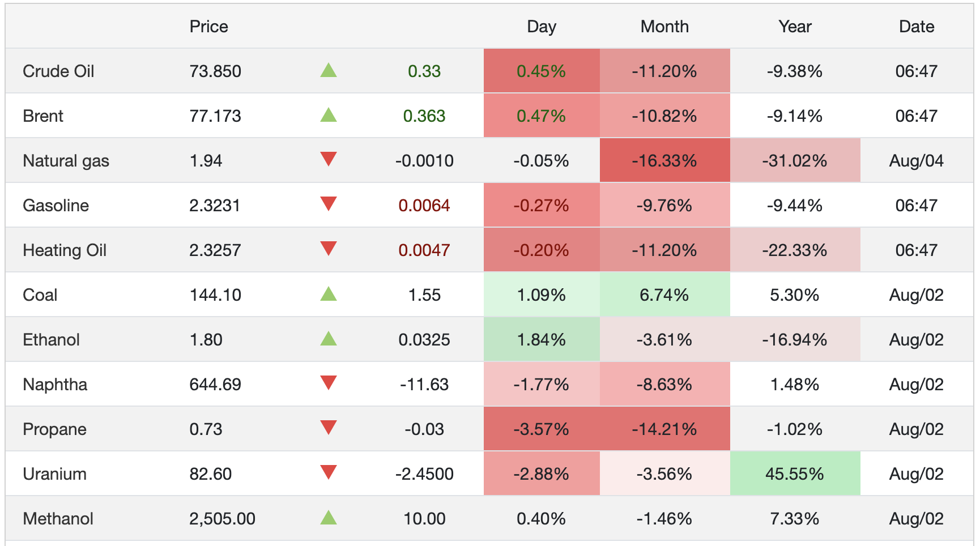Screen dimensions: 980x546
Task: Click the green up arrow for Methanol
Action: pos(329,518)
